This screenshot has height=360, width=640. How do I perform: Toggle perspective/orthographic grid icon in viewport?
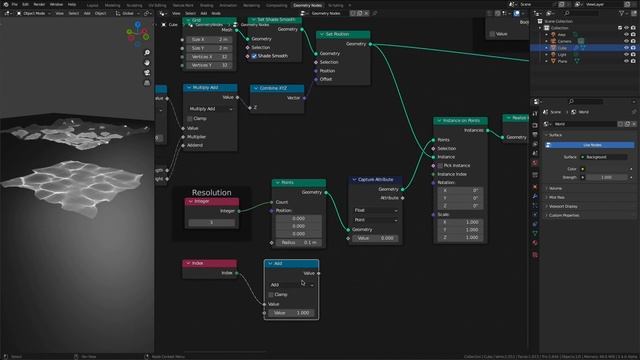pos(147,83)
